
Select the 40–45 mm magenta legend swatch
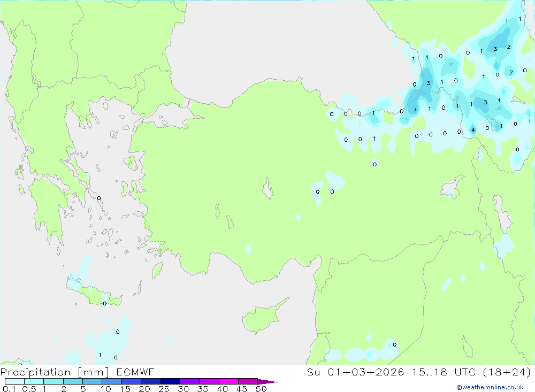pos(228,381)
